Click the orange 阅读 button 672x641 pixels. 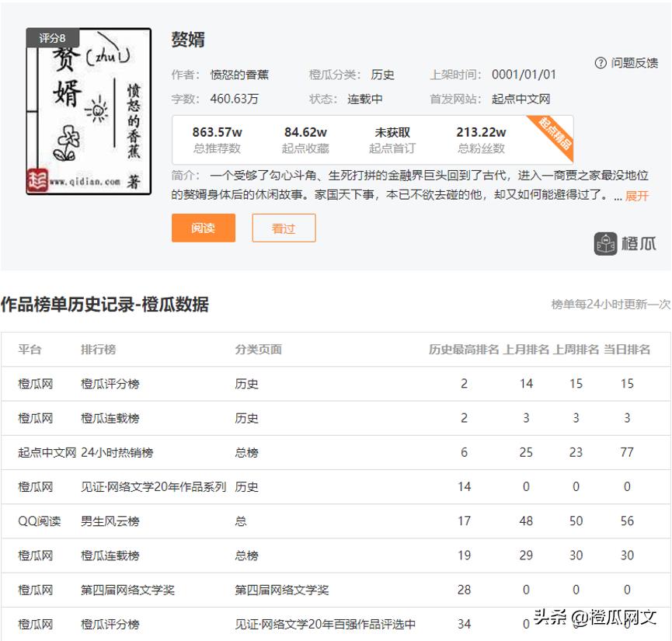pyautogui.click(x=203, y=228)
